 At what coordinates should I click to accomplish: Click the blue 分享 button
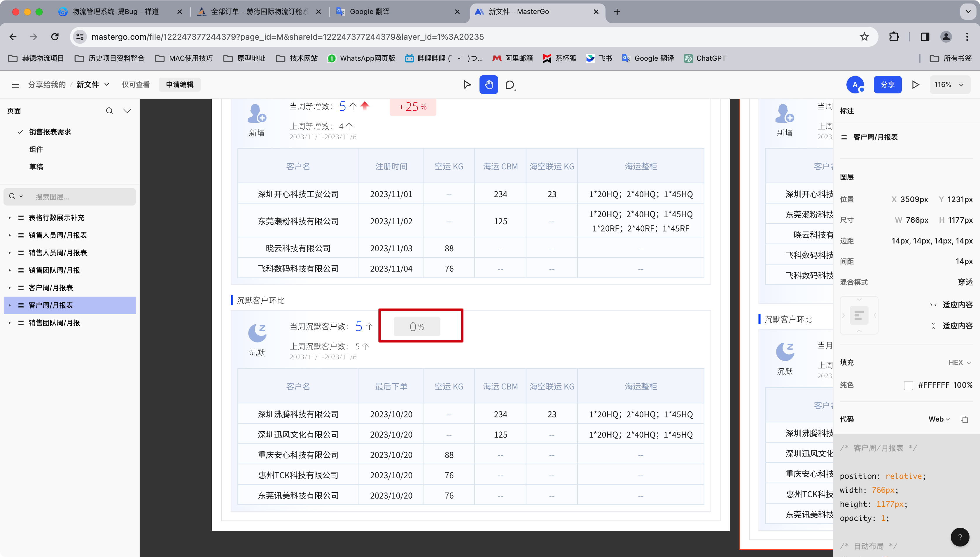(887, 85)
